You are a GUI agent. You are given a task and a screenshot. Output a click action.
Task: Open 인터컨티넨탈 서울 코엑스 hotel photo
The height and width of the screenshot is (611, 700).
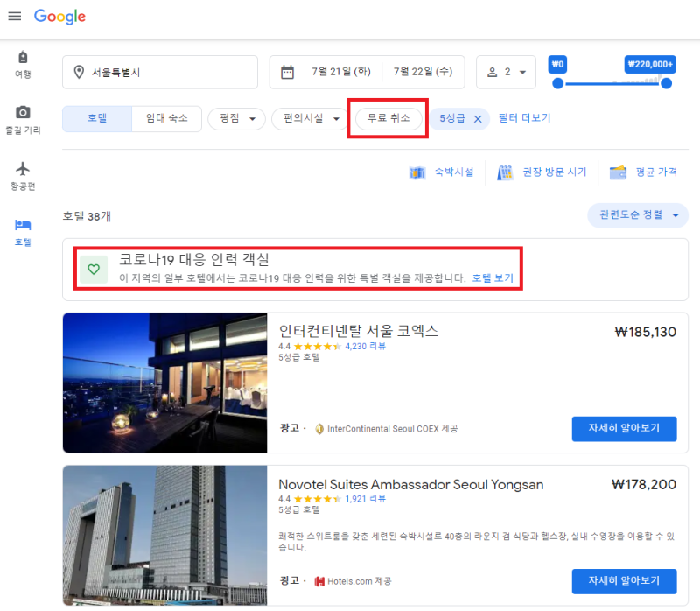click(x=165, y=383)
